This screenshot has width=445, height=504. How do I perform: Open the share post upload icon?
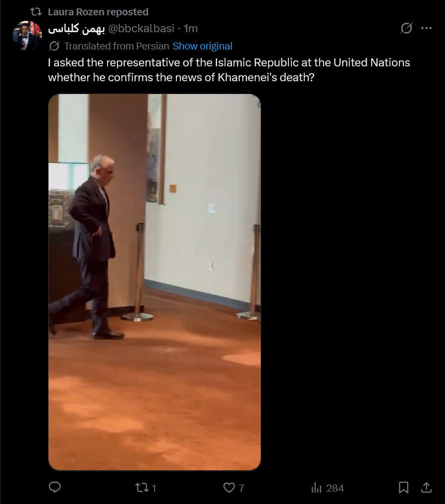pos(426,487)
